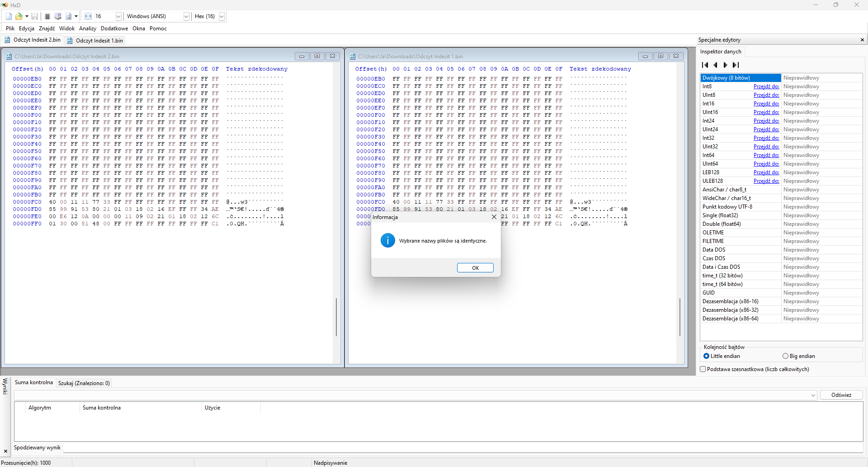Open the Edycja menu

[27, 28]
